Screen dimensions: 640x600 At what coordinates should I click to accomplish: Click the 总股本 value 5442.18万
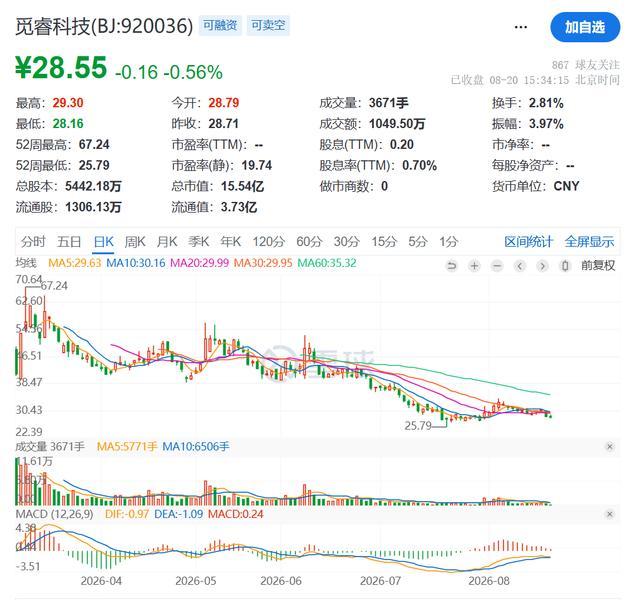point(93,186)
